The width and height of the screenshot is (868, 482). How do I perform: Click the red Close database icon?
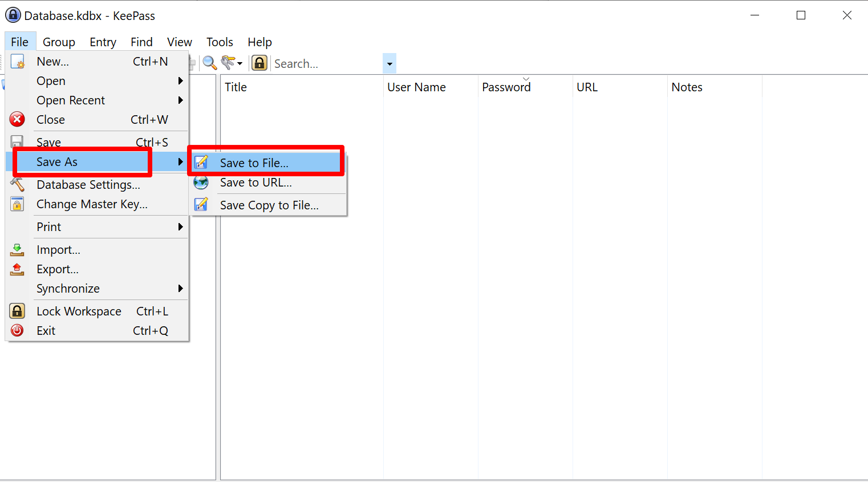pos(17,119)
